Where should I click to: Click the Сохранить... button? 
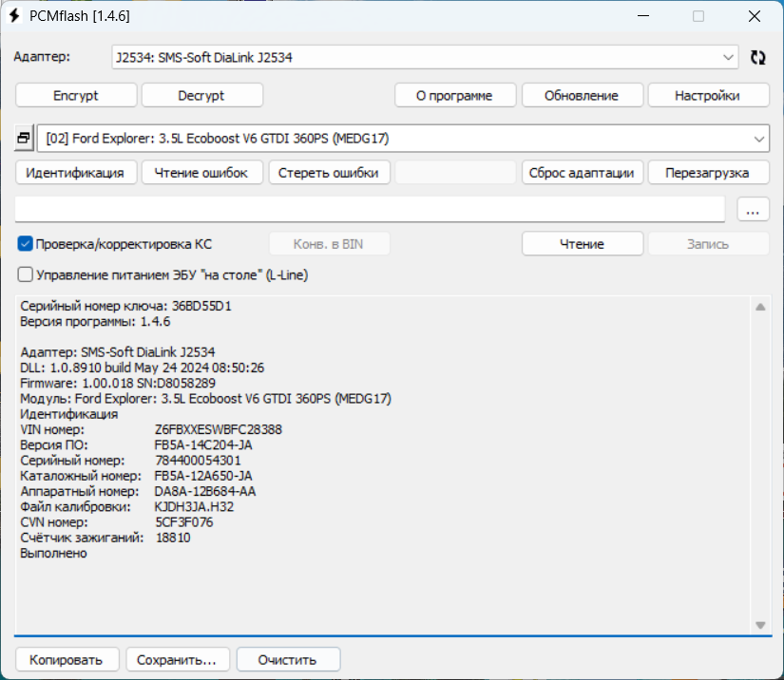tap(178, 659)
